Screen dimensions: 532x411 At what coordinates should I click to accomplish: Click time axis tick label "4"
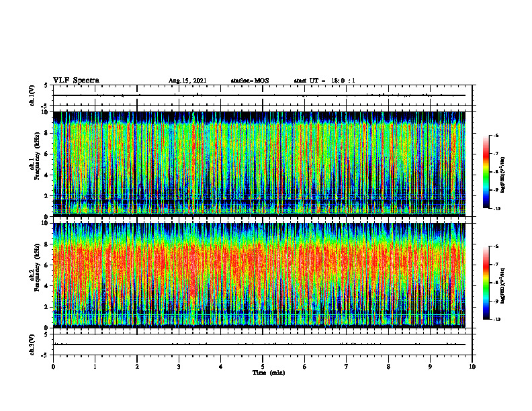coord(221,367)
